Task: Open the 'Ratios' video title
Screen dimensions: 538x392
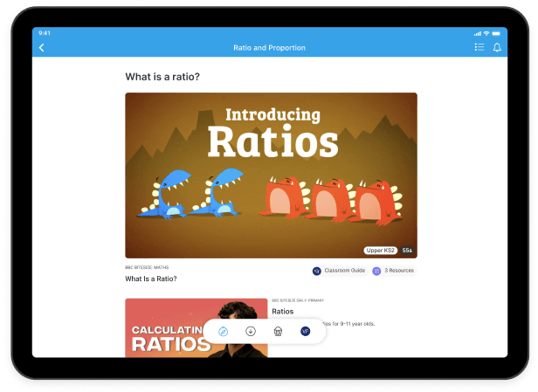Action: [x=283, y=312]
